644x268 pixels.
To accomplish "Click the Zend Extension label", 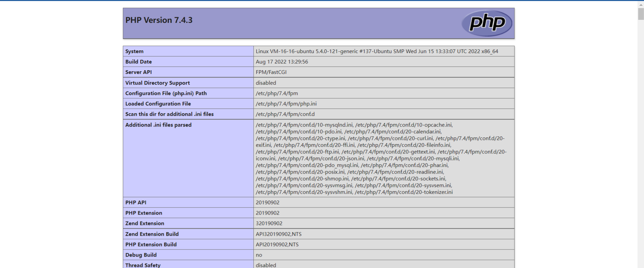I will tap(145, 223).
